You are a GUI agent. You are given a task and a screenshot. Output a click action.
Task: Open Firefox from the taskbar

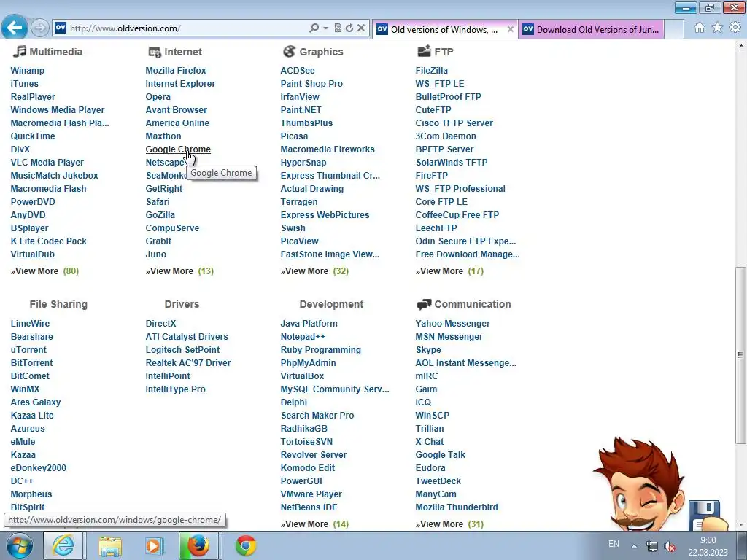[198, 545]
